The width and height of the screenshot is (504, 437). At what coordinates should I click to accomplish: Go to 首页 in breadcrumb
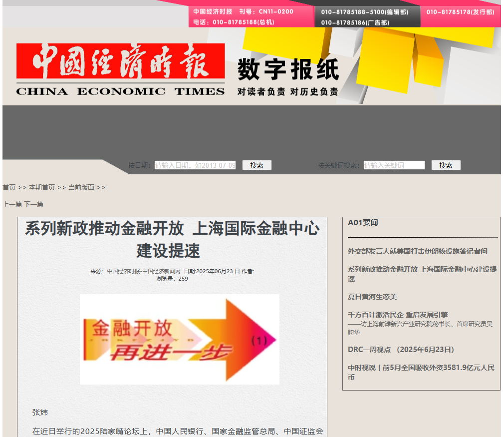[x=9, y=187]
